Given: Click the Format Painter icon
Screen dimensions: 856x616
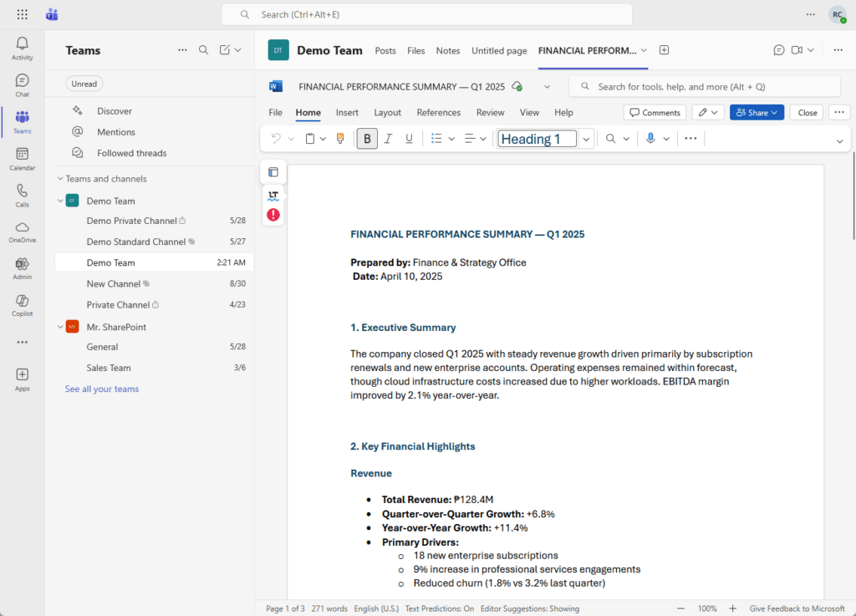Looking at the screenshot, I should pyautogui.click(x=340, y=139).
